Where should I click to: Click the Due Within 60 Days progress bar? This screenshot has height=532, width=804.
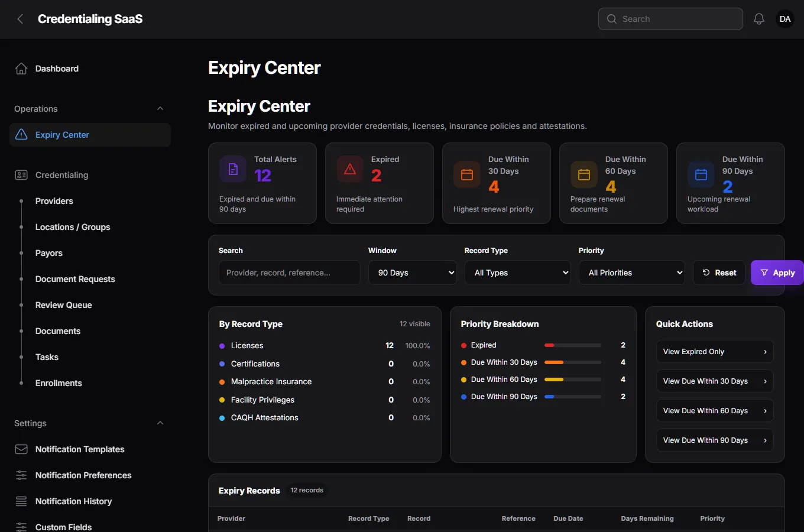click(573, 379)
